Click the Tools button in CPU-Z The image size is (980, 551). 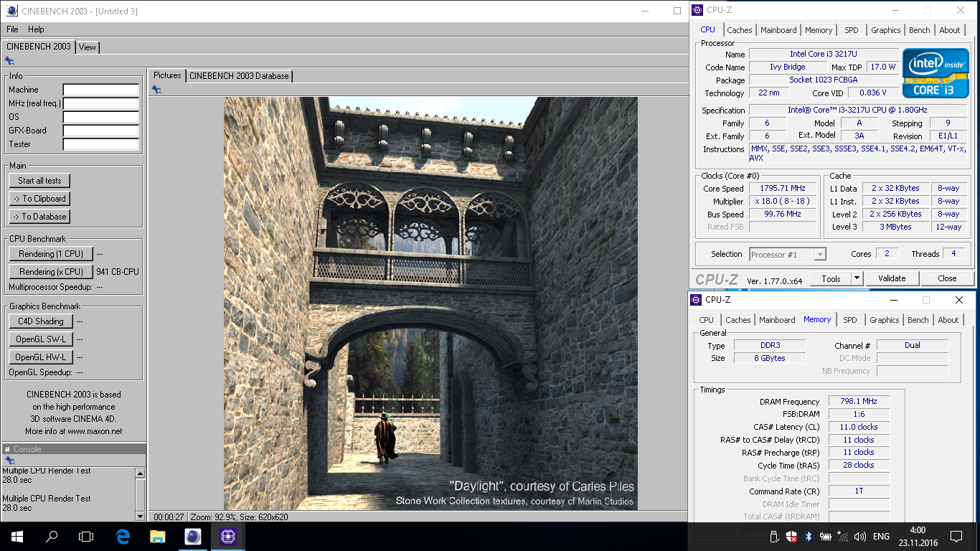(x=831, y=278)
